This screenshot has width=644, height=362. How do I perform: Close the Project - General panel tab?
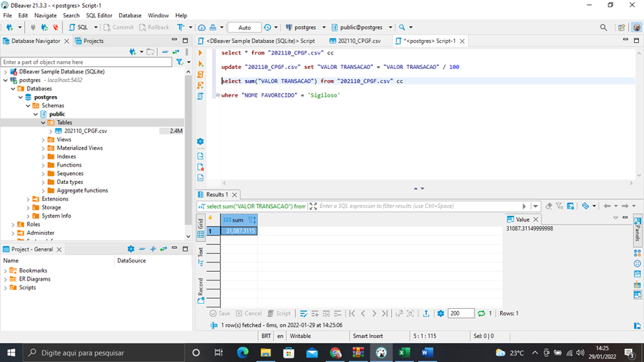(59, 249)
